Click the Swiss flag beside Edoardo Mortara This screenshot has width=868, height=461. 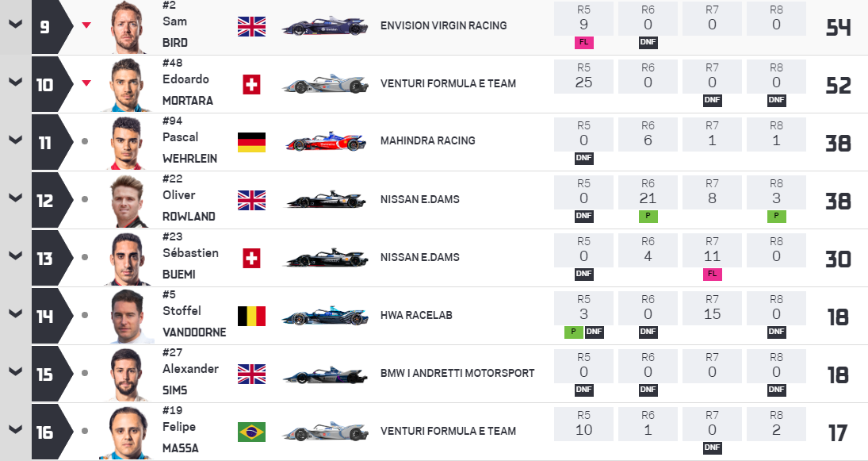pyautogui.click(x=251, y=84)
